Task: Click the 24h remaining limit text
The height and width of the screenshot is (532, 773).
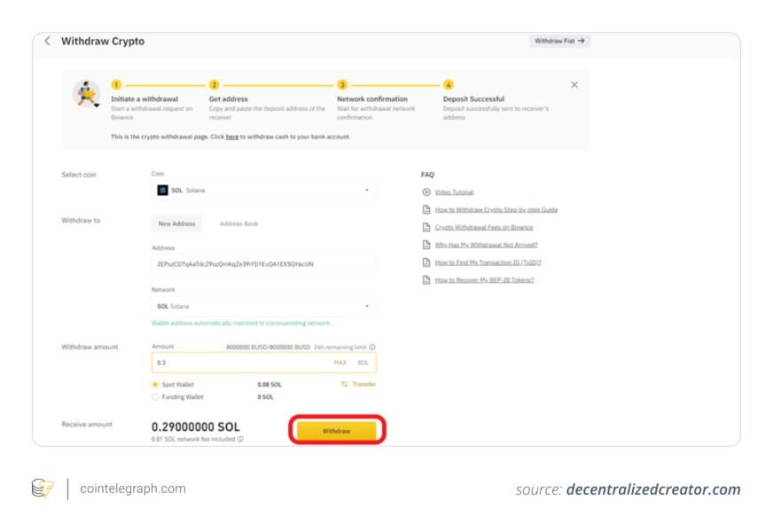Action: 340,347
